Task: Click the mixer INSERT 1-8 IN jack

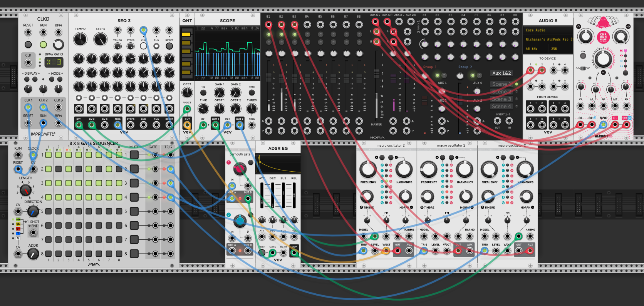Action: [509, 121]
